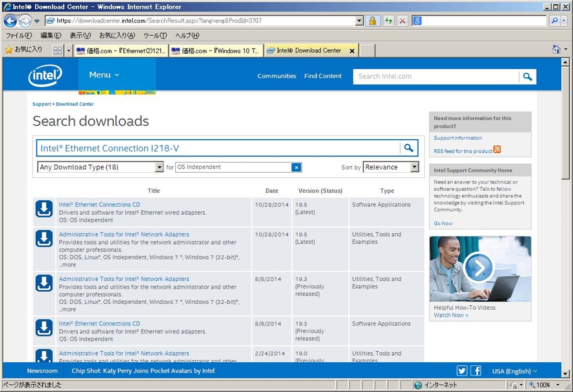Screen dimensions: 573x392
Task: Clear the OS Independent filter with x
Action: tap(297, 167)
